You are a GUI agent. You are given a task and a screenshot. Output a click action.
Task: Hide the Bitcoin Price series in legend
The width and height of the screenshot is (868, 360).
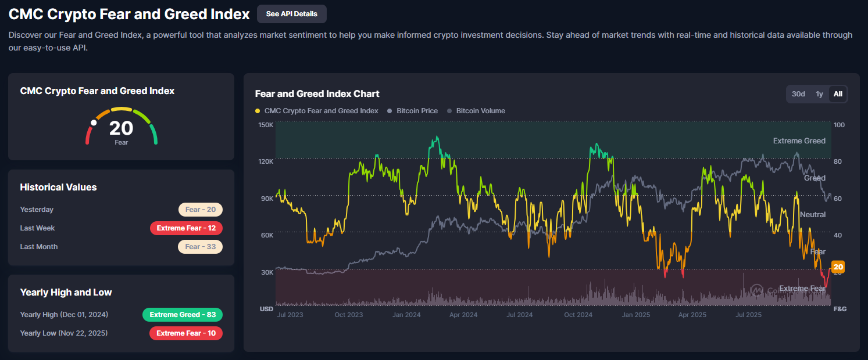tap(417, 111)
